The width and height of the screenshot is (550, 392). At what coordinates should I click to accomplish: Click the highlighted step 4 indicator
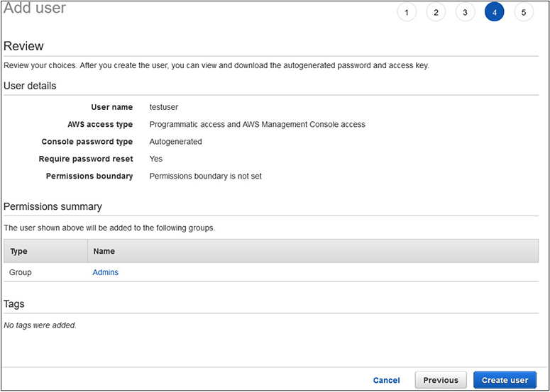pos(494,12)
